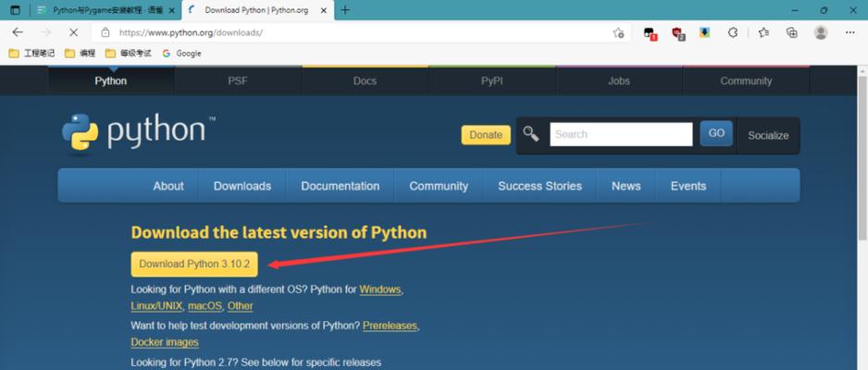Open the black extension with red badge
Image resolution: width=868 pixels, height=370 pixels.
[x=650, y=33]
